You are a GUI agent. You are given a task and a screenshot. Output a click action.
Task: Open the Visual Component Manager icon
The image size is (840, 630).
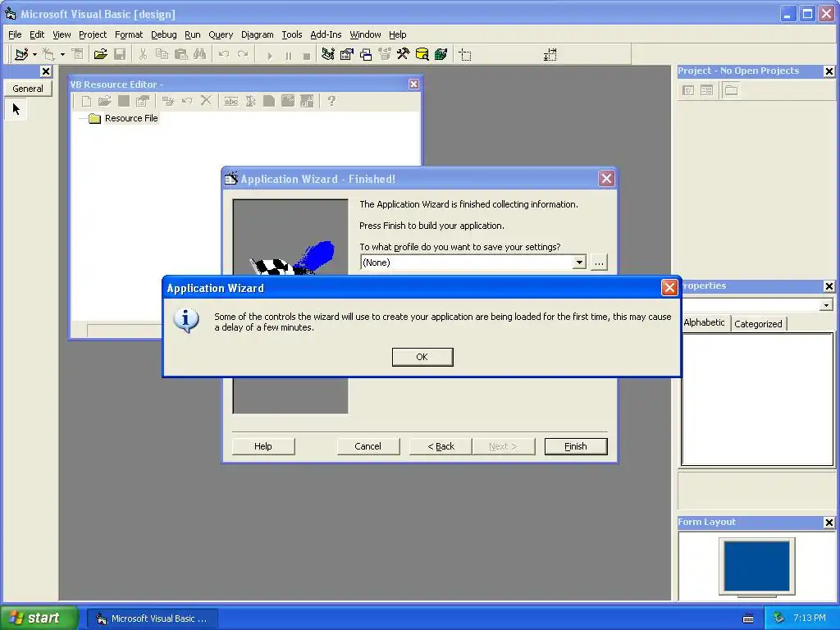point(441,54)
